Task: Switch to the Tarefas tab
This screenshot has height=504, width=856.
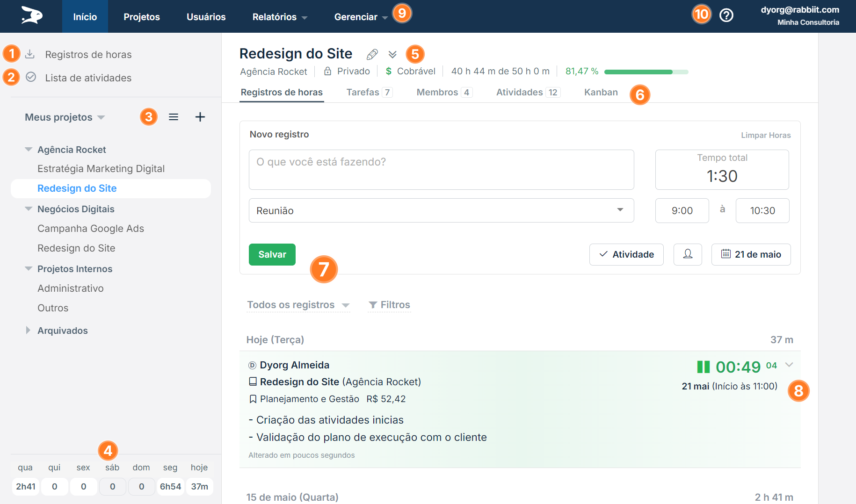Action: coord(369,92)
